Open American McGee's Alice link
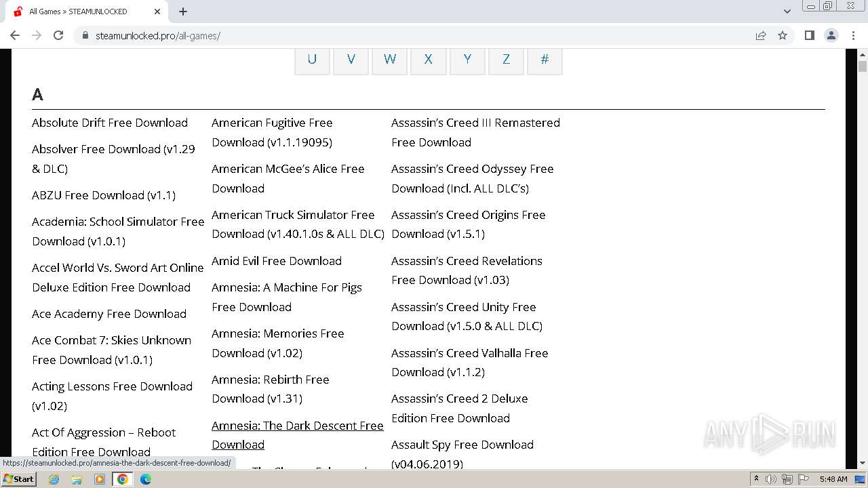Viewport: 868px width, 488px height. (x=288, y=178)
